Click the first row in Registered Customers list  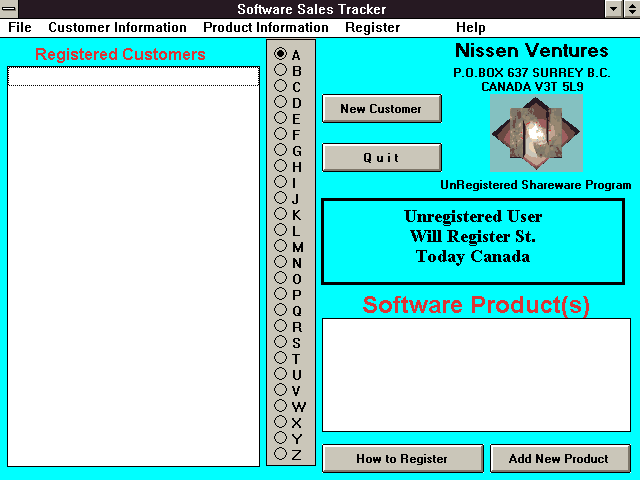pos(133,77)
